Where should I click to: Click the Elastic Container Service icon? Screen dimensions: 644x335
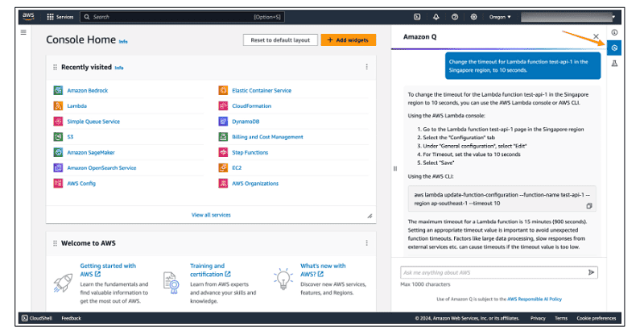point(223,90)
